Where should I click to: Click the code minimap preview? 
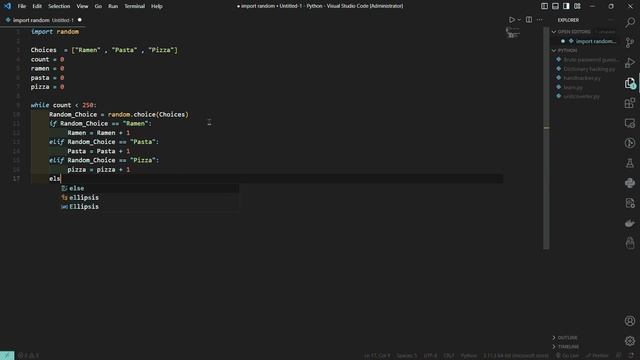(513, 32)
